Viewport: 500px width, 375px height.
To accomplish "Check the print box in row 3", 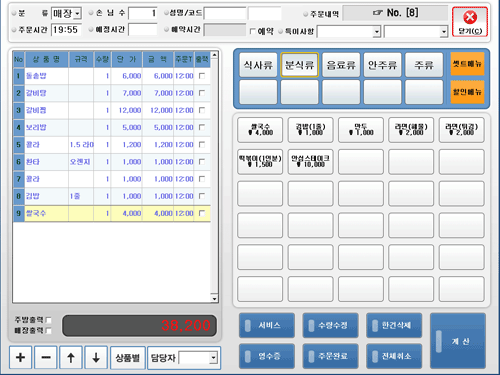I will coord(202,110).
